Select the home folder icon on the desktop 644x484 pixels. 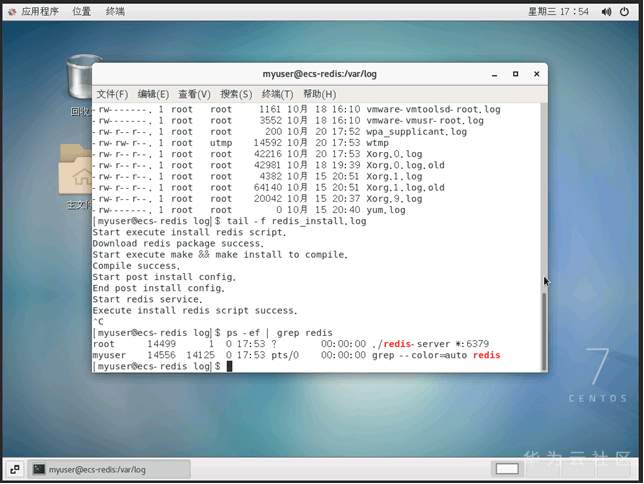(76, 169)
